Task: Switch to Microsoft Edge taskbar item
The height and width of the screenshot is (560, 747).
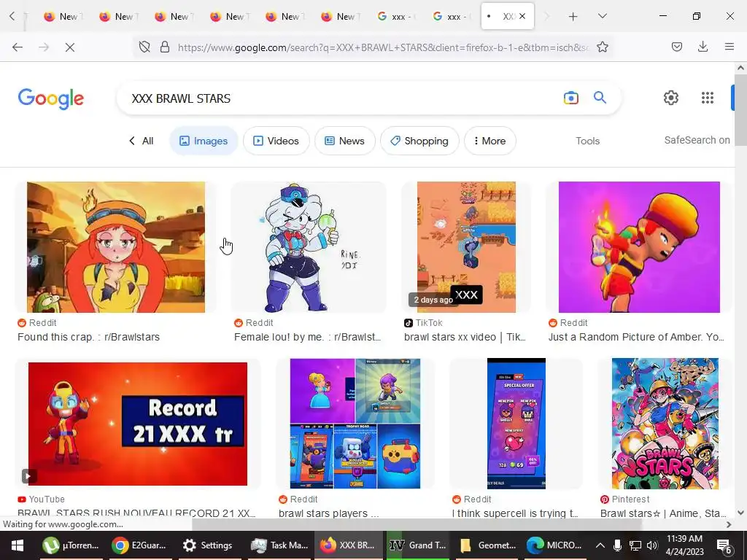Action: tap(554, 545)
